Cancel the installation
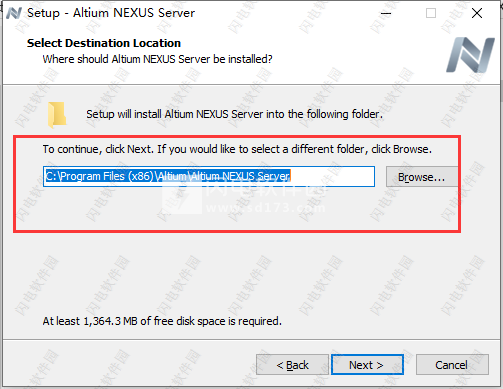503x389 pixels. click(x=452, y=365)
